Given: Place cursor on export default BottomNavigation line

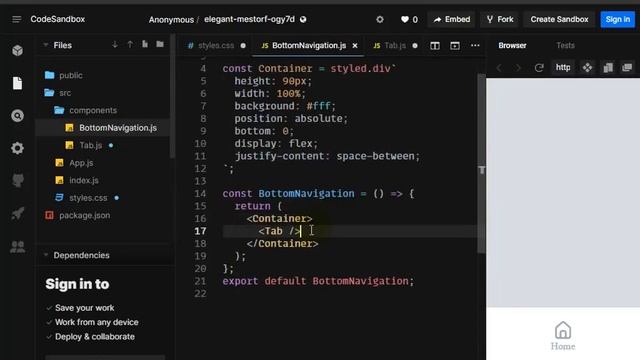Looking at the screenshot, I should [x=318, y=281].
